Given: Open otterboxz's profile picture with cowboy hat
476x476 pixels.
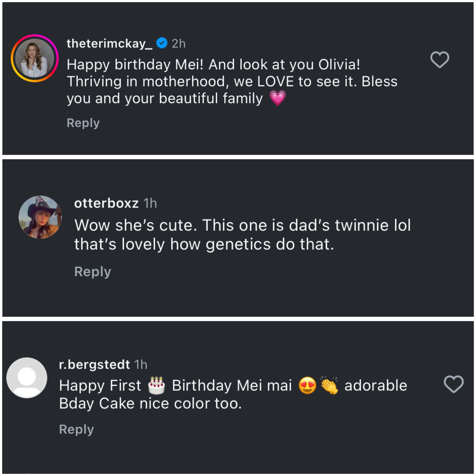Looking at the screenshot, I should point(40,217).
